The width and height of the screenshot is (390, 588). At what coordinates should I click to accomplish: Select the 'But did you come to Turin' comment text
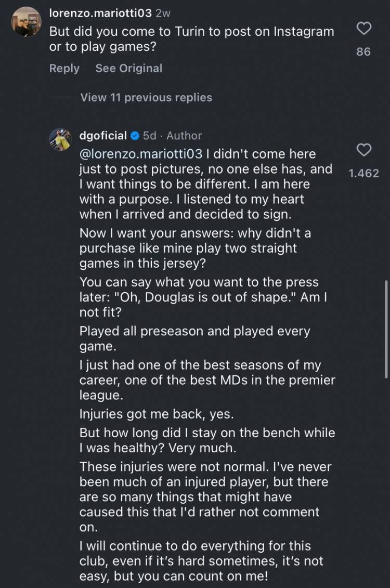(x=191, y=38)
